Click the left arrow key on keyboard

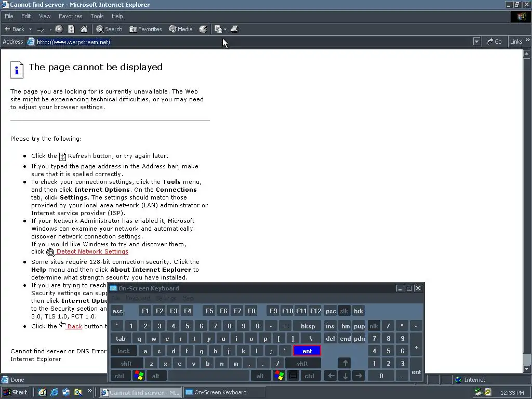click(x=331, y=376)
